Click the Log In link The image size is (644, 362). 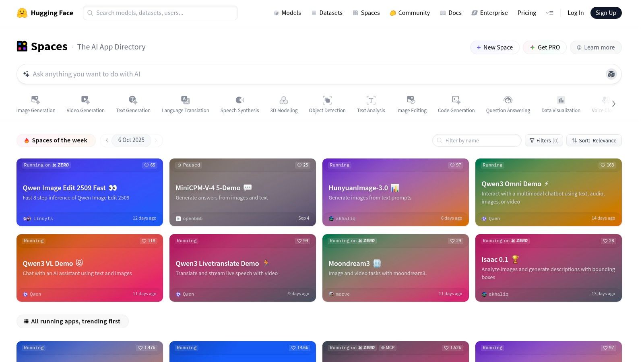576,13
